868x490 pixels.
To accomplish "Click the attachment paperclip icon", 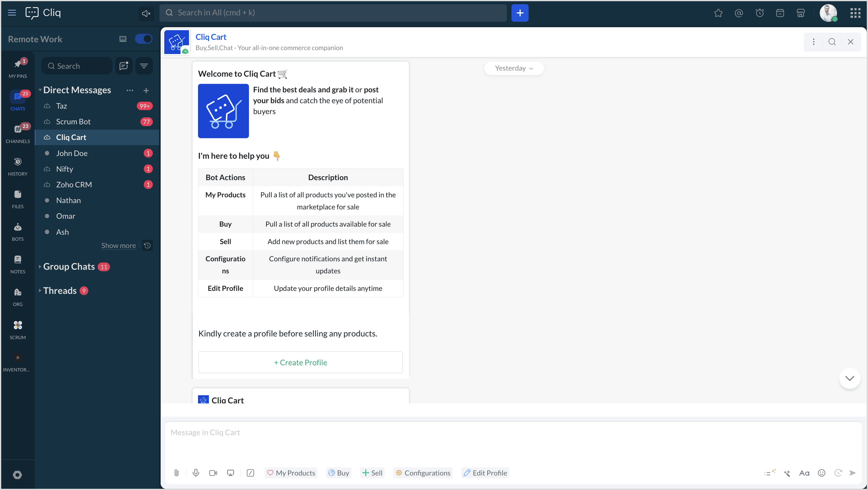I will [176, 473].
